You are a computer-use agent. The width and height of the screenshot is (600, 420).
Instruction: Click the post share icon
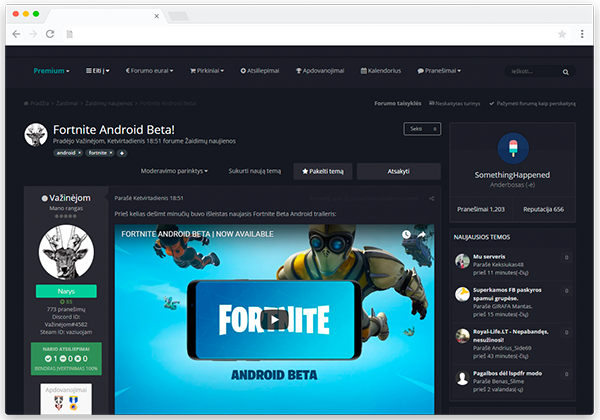coord(431,198)
